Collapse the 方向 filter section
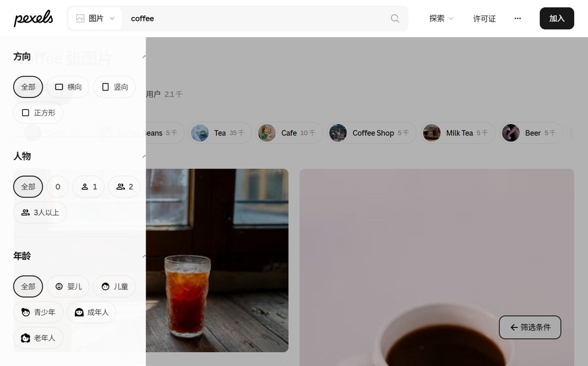Screen dimensions: 588x366 coord(144,57)
